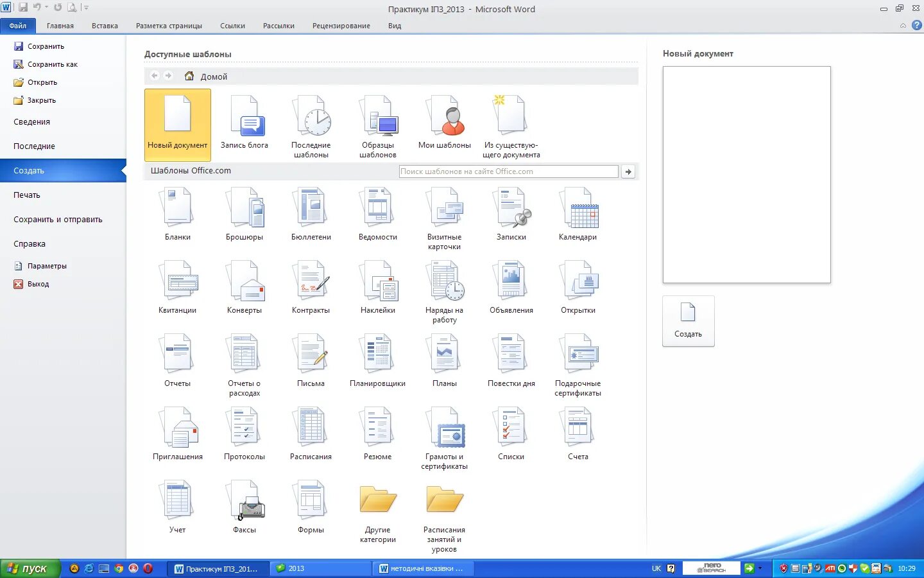Open the Бланки template category
Screen dimensions: 924x578
[178, 215]
